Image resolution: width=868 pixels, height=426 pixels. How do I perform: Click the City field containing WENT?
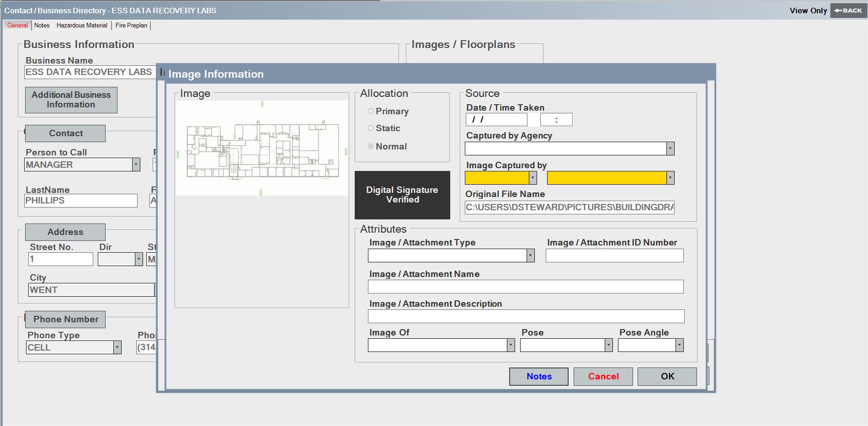coord(91,290)
